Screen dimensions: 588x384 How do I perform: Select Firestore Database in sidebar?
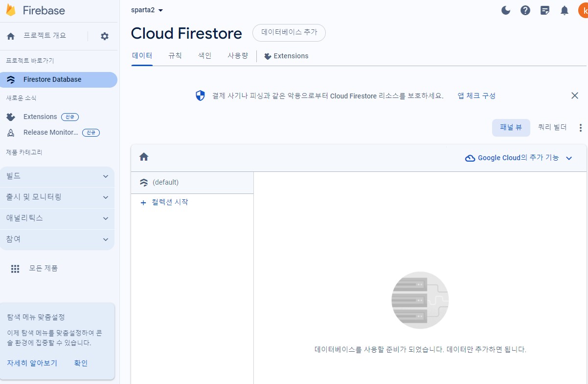(x=59, y=79)
